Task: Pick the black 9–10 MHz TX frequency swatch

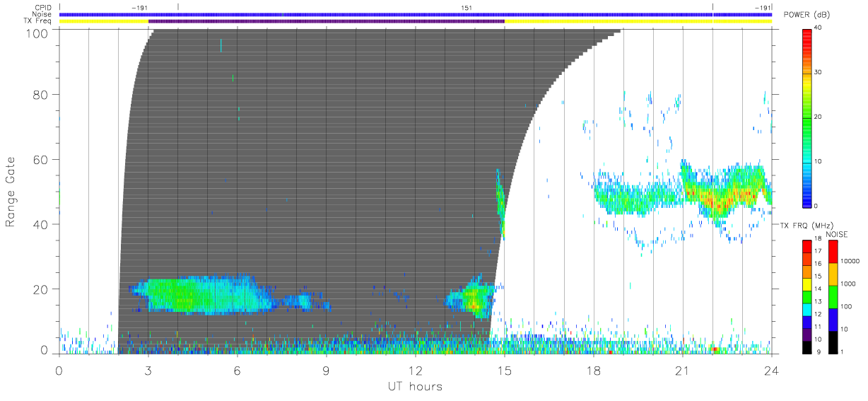Action: (x=807, y=347)
